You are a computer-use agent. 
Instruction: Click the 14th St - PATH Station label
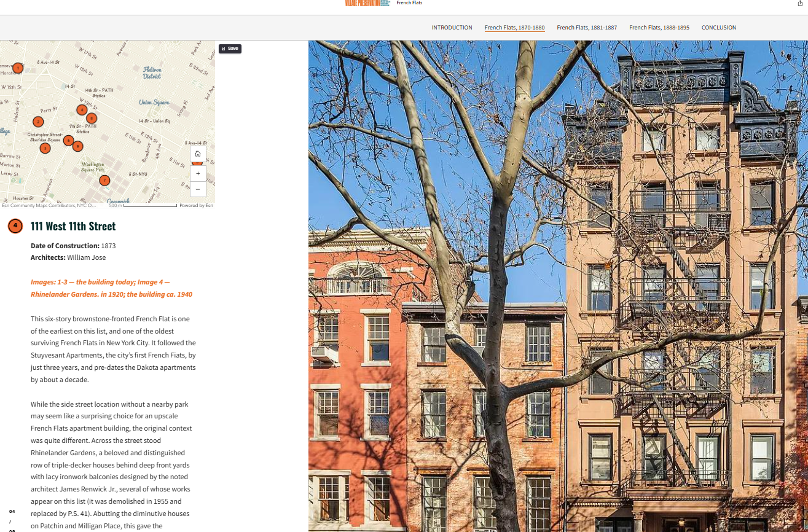click(98, 93)
